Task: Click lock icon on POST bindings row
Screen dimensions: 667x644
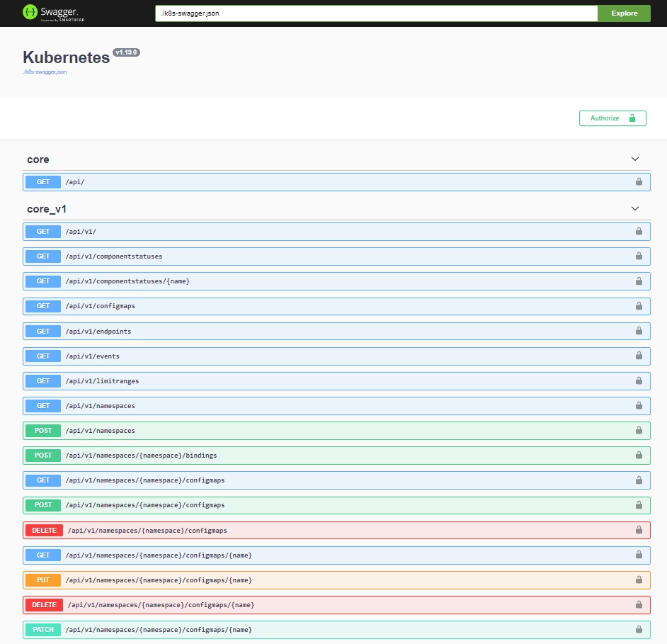Action: tap(639, 456)
